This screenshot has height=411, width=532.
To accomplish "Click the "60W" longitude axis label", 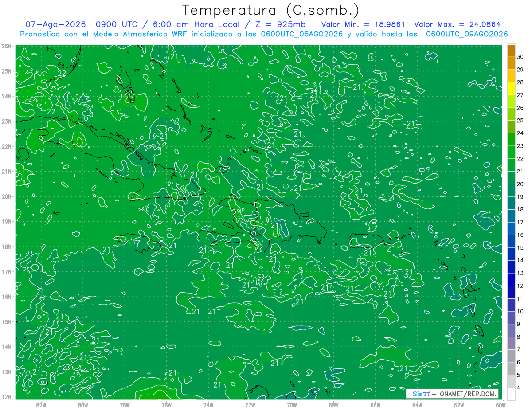I will pyautogui.click(x=500, y=405).
